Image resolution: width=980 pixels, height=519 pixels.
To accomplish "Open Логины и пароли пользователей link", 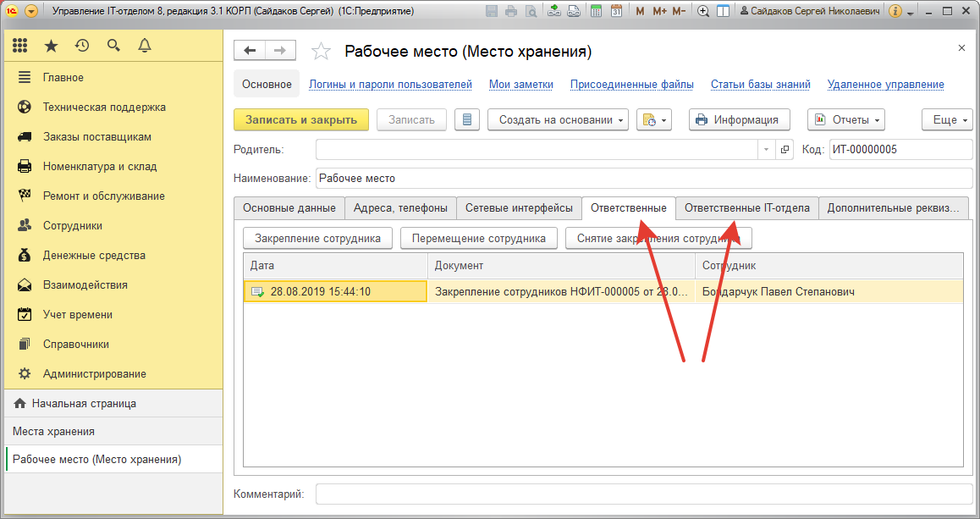I will pyautogui.click(x=391, y=85).
